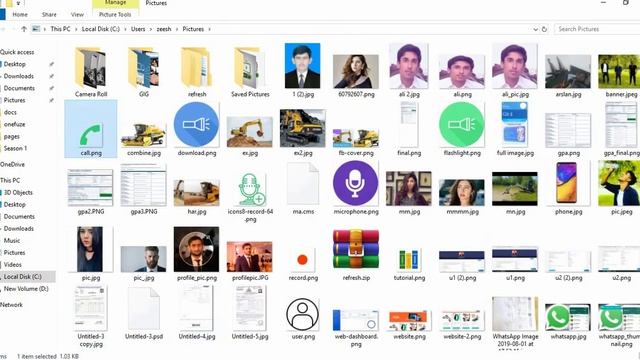Open the Camera Roll folder

coord(91,72)
